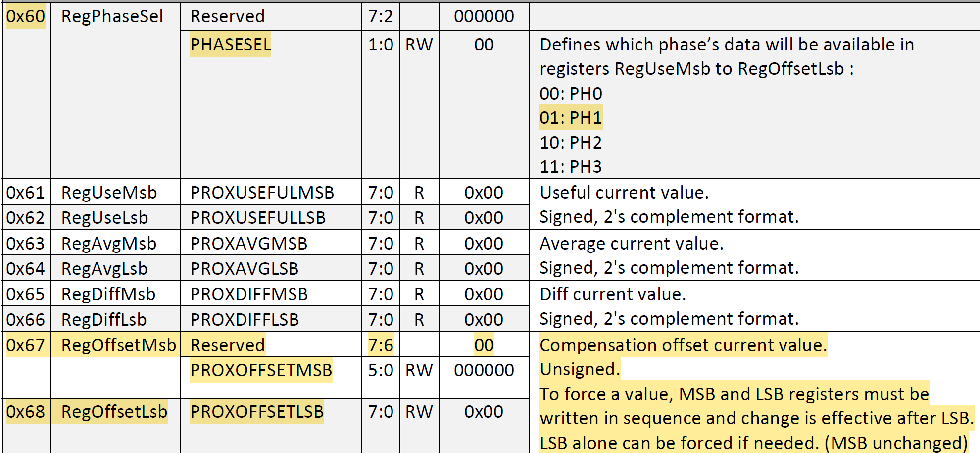Select the highlighted PROXOFFSETMSB field
Screen dimensions: 980x453
click(261, 370)
